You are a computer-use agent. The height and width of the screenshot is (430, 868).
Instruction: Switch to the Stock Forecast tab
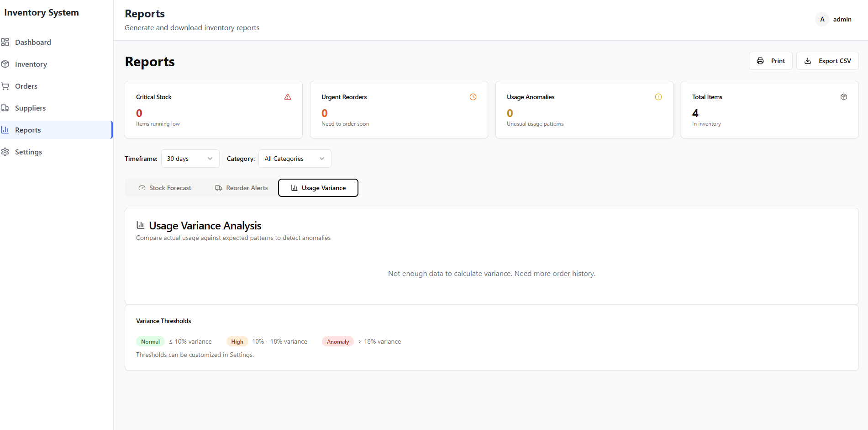pyautogui.click(x=165, y=188)
